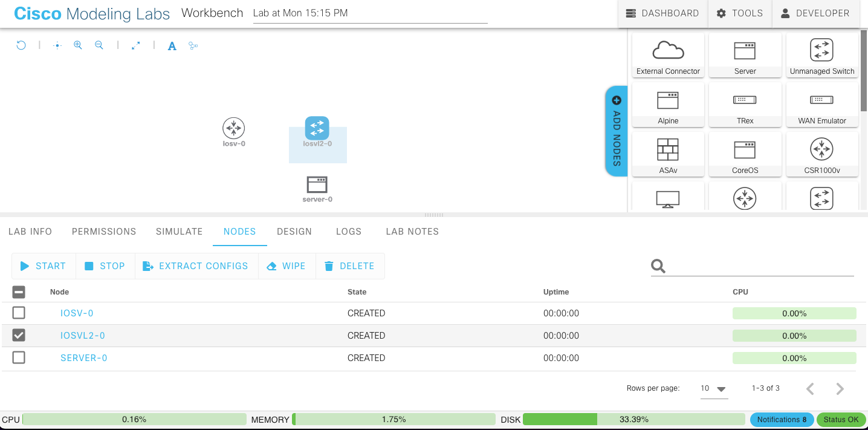
Task: Click the Notifications 8 badge
Action: (x=782, y=420)
